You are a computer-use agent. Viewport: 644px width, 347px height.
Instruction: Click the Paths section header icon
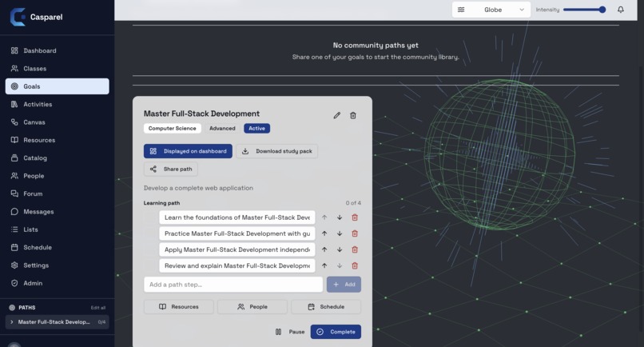tap(12, 308)
